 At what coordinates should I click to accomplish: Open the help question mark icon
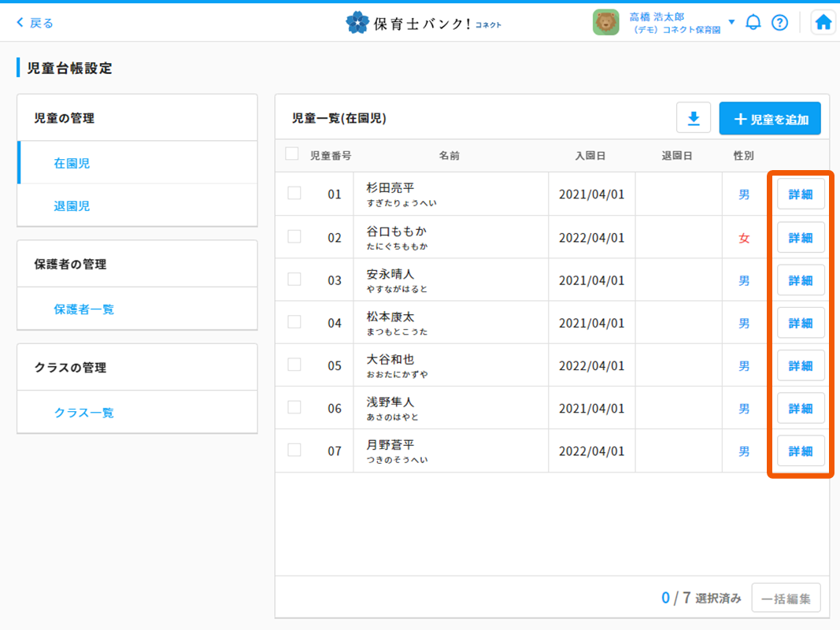point(779,22)
